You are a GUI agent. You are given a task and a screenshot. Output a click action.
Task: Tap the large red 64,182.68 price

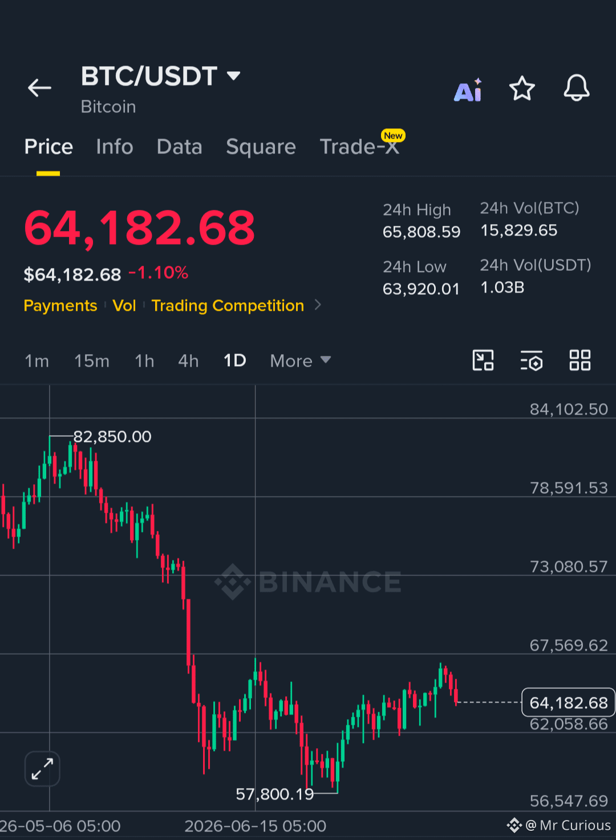click(x=140, y=228)
